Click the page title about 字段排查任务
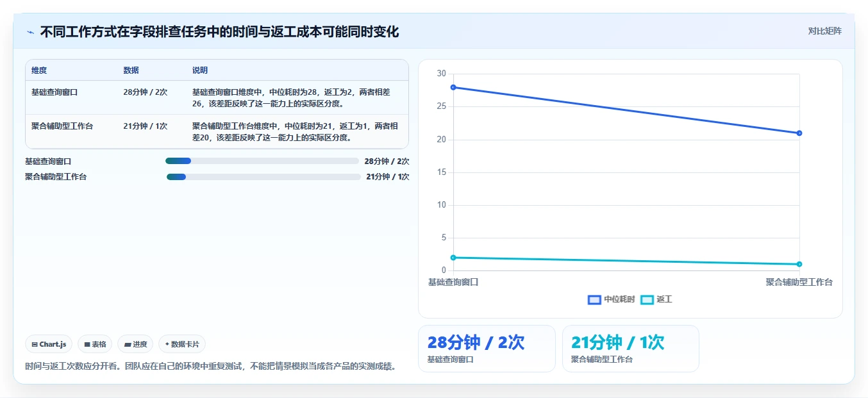The image size is (868, 398). coord(219,31)
